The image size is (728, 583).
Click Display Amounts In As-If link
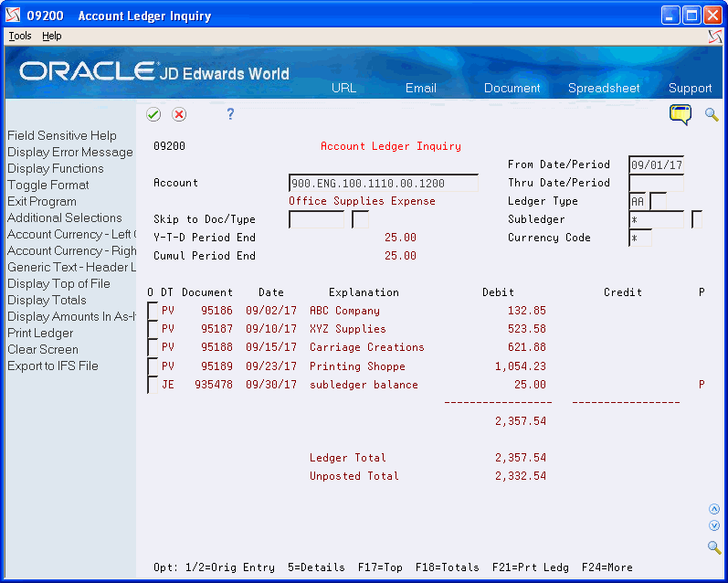click(x=71, y=316)
